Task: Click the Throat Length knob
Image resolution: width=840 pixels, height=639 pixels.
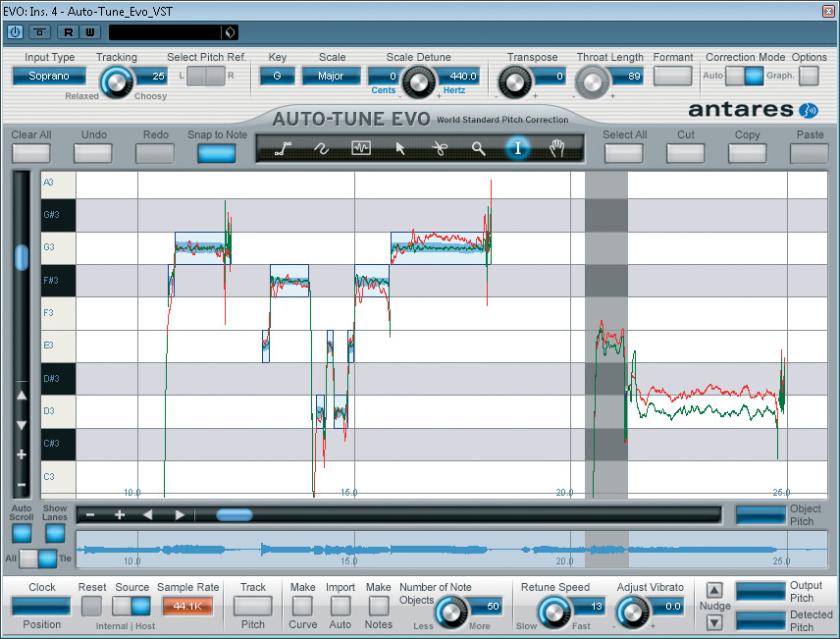Action: [x=593, y=82]
